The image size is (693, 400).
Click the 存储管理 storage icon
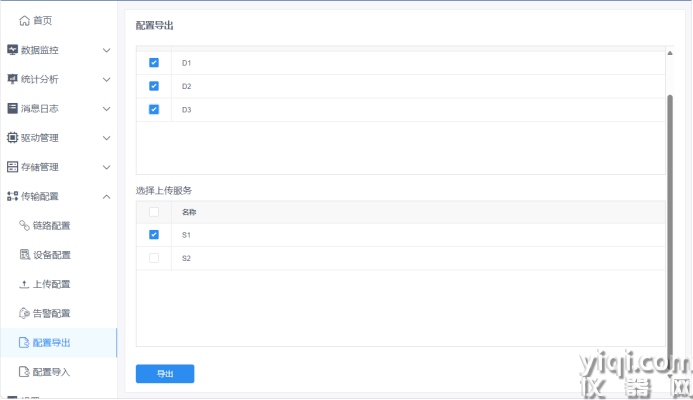[12, 167]
